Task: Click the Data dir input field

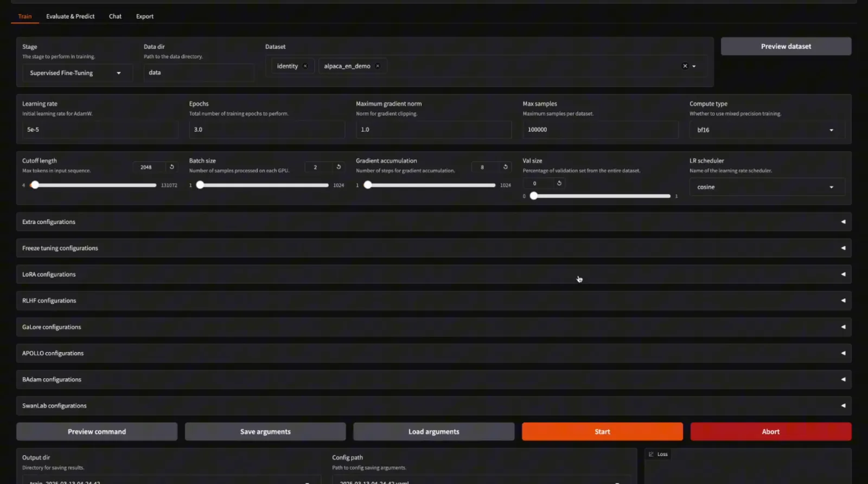Action: coord(199,73)
